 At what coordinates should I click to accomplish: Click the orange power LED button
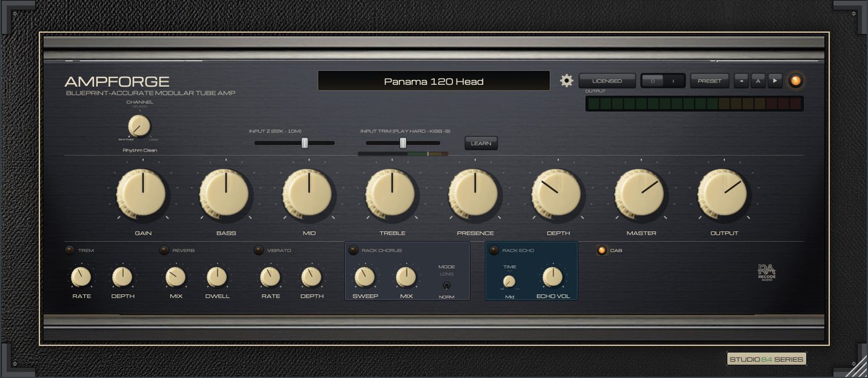[795, 81]
